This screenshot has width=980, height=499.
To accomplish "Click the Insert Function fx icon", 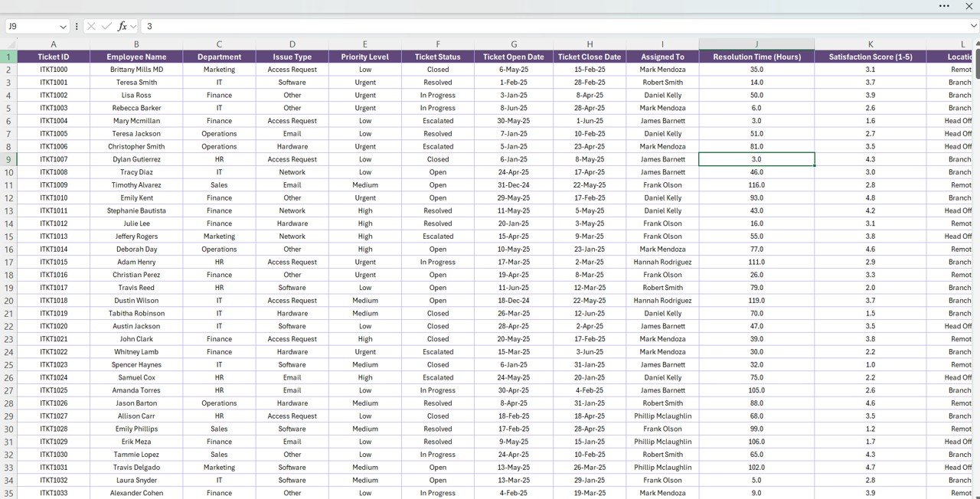I will 121,26.
